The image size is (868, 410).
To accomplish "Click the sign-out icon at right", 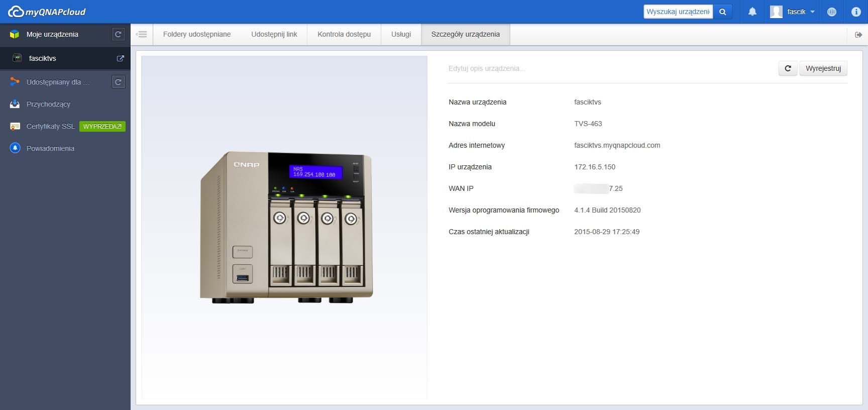I will click(x=858, y=35).
